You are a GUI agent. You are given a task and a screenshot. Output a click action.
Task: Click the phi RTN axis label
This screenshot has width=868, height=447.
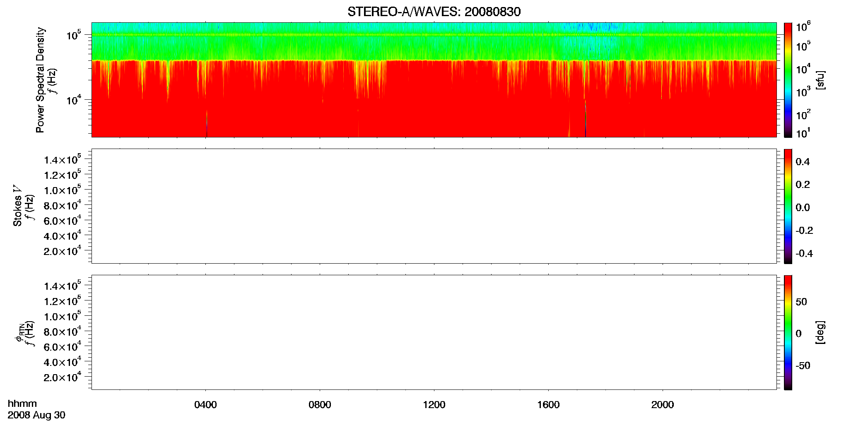(19, 332)
